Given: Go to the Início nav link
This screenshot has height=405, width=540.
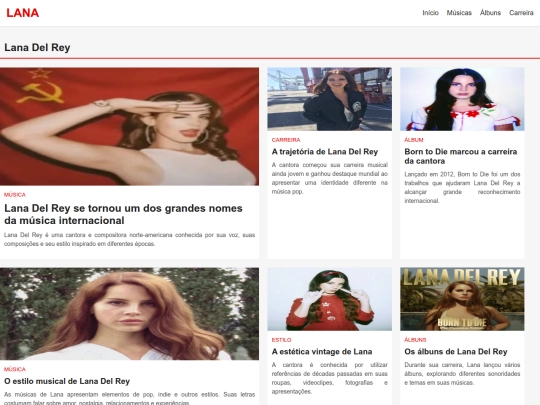Looking at the screenshot, I should pos(430,13).
